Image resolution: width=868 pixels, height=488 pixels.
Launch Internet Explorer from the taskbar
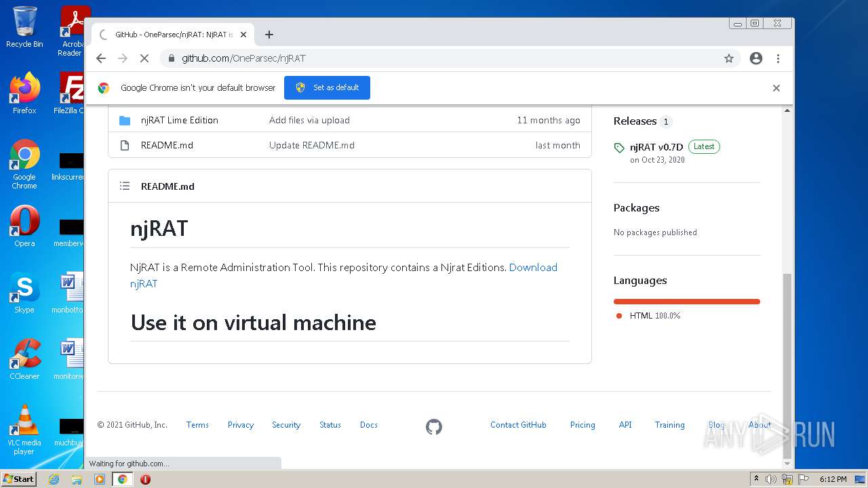(54, 479)
